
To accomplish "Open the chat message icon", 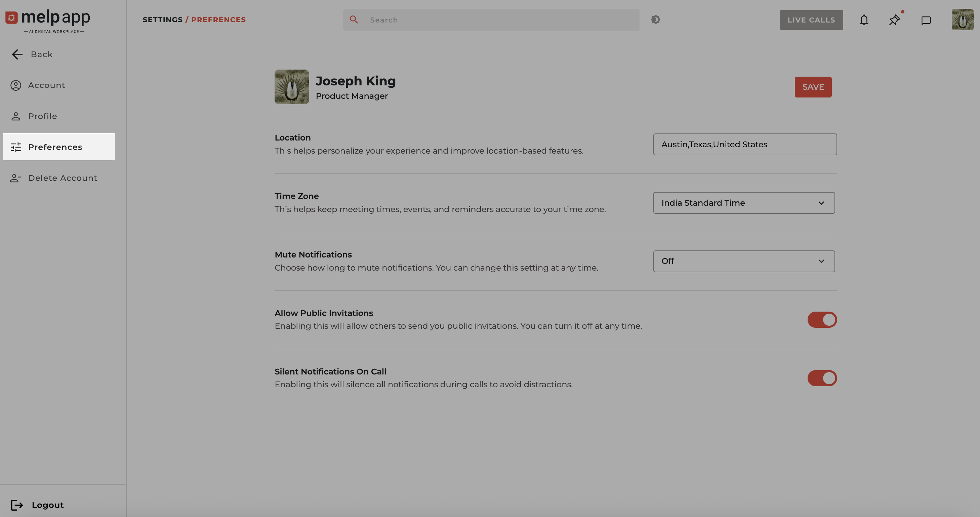I will pyautogui.click(x=926, y=20).
